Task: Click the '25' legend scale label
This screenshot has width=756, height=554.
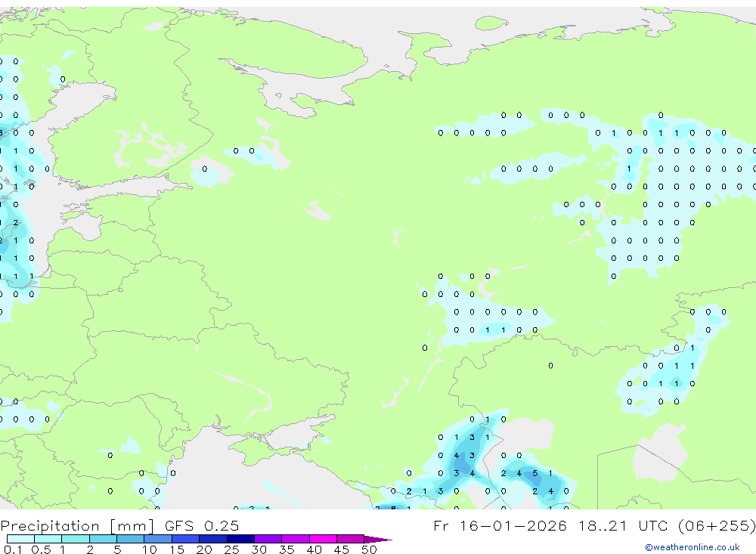Action: pyautogui.click(x=231, y=549)
